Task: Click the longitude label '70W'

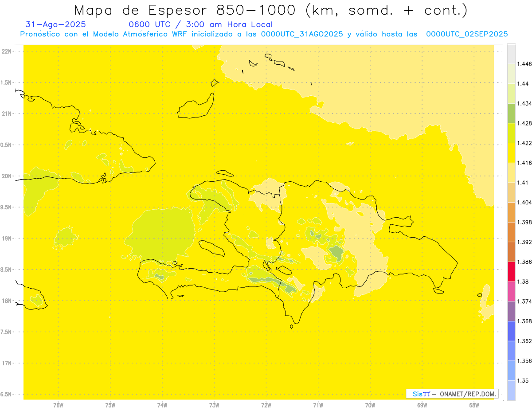Action: 370,405
